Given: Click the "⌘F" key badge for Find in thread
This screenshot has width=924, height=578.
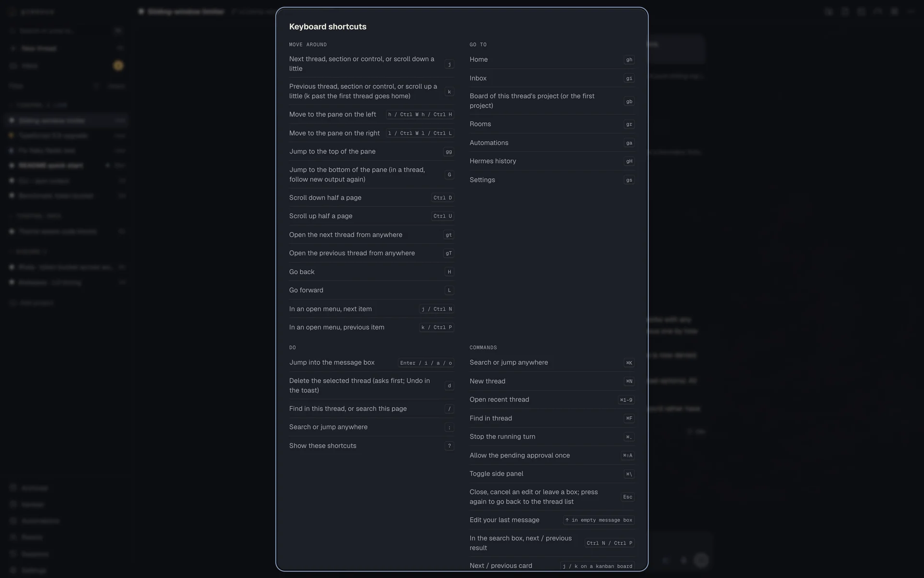Looking at the screenshot, I should tap(629, 419).
